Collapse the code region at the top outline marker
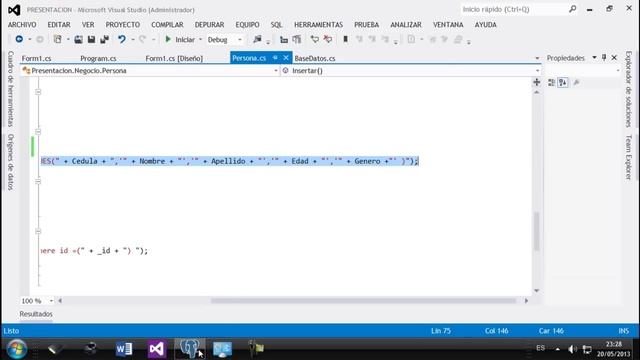 (x=38, y=92)
